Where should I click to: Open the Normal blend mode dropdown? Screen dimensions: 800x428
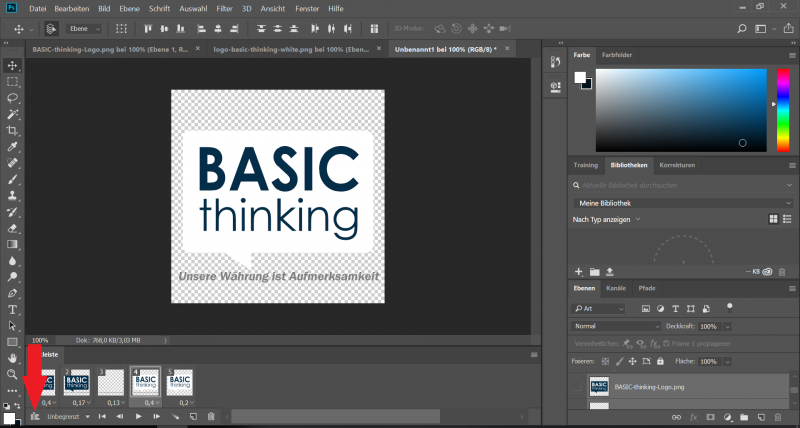(616, 326)
